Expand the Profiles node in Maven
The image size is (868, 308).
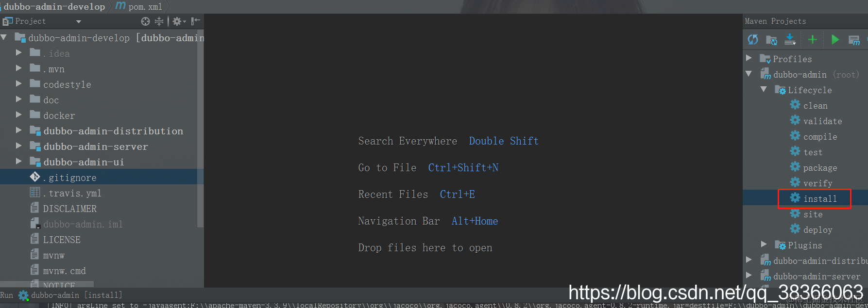749,58
